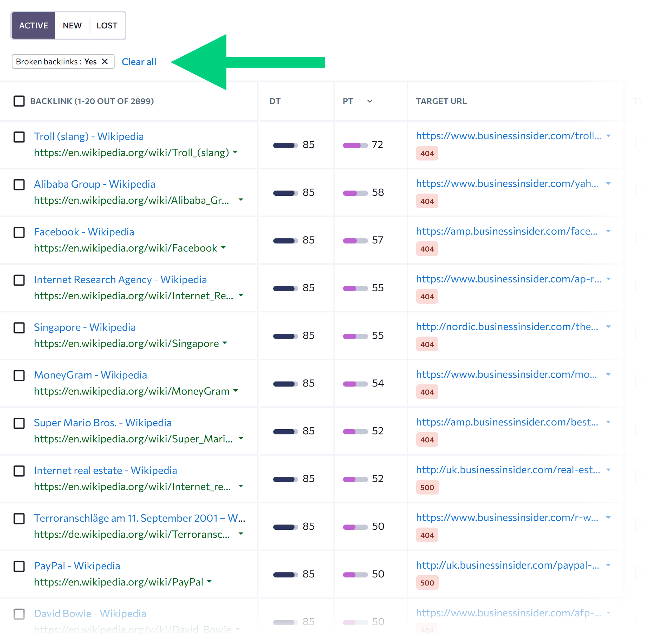Check the Alibaba Group row checkbox
This screenshot has height=644, width=650.
[19, 185]
